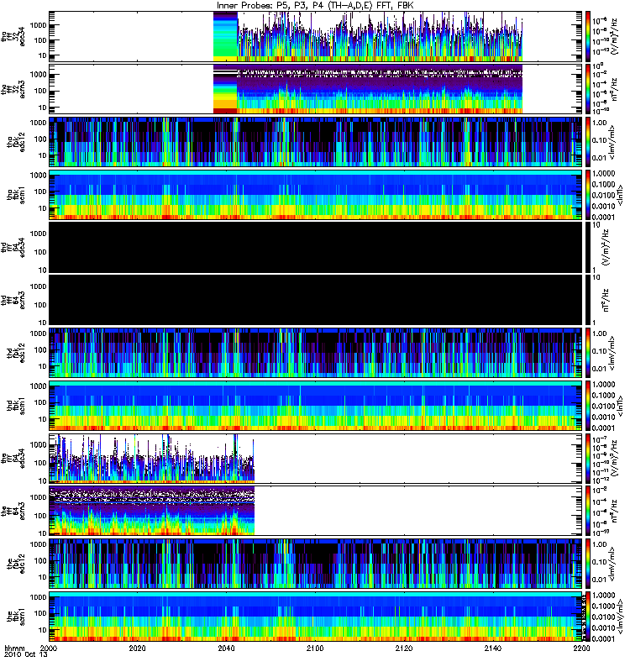Screen dimensions: 630x672
Task: Select the 2140 time axis label
Action: coord(492,648)
